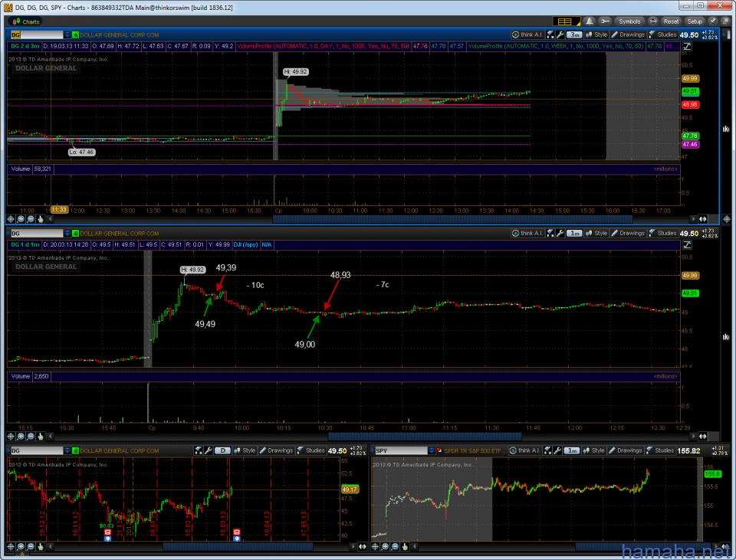736x560 pixels.
Task: Open the Style menu of the daily DG chart
Action: click(245, 450)
